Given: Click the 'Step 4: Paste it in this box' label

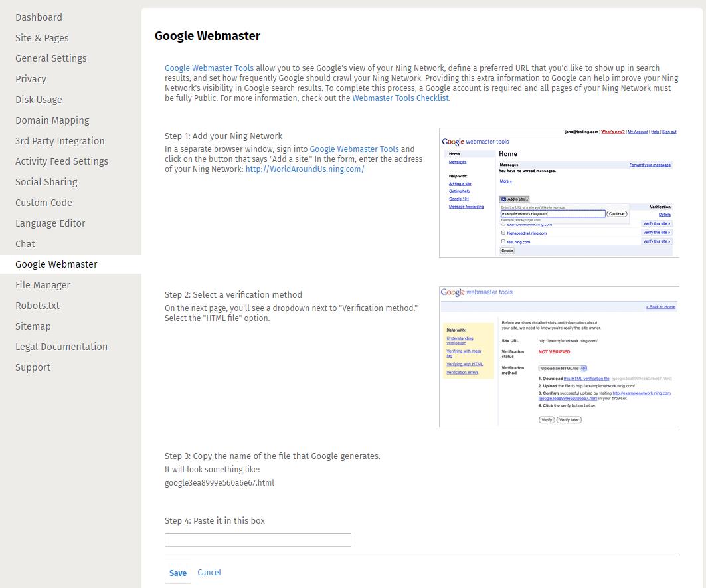Looking at the screenshot, I should click(x=215, y=520).
